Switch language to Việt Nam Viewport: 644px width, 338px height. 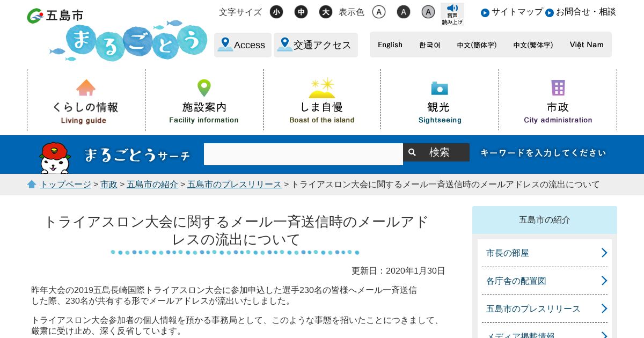tap(587, 45)
